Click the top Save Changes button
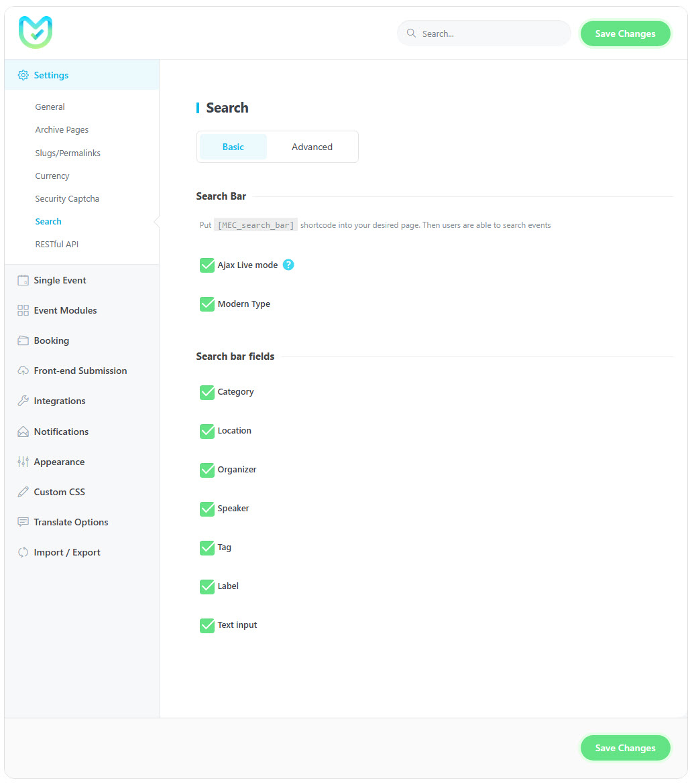 pyautogui.click(x=625, y=34)
